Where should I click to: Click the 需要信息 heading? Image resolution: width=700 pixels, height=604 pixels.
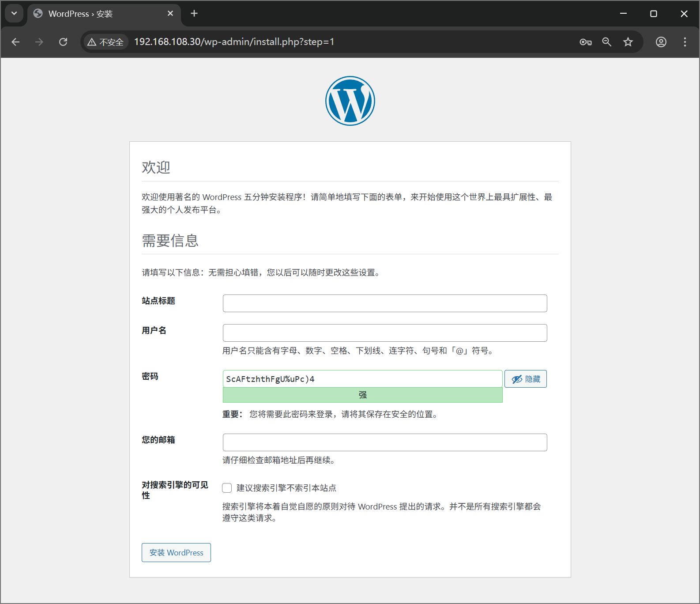click(170, 241)
